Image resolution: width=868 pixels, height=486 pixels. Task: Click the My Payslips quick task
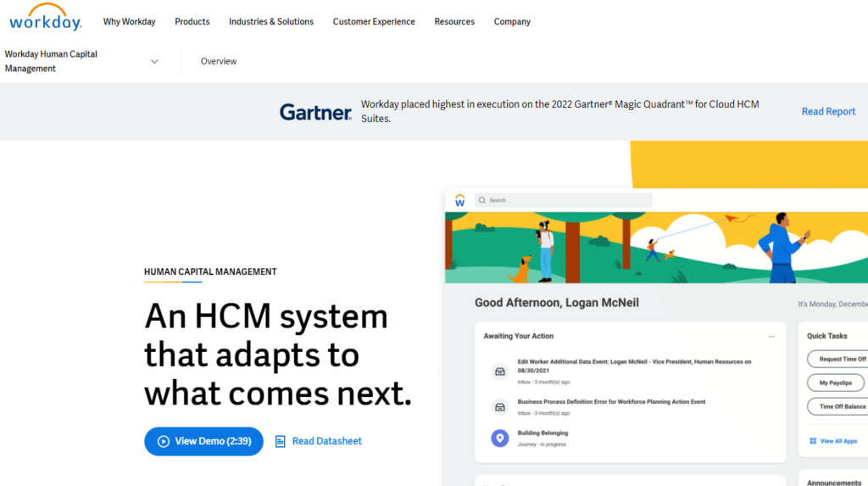(835, 383)
